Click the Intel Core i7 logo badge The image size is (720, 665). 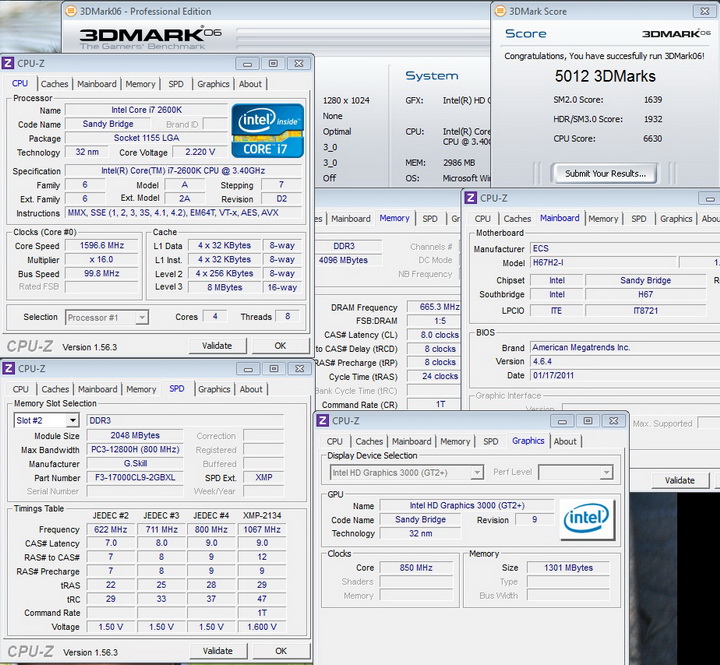coord(267,130)
